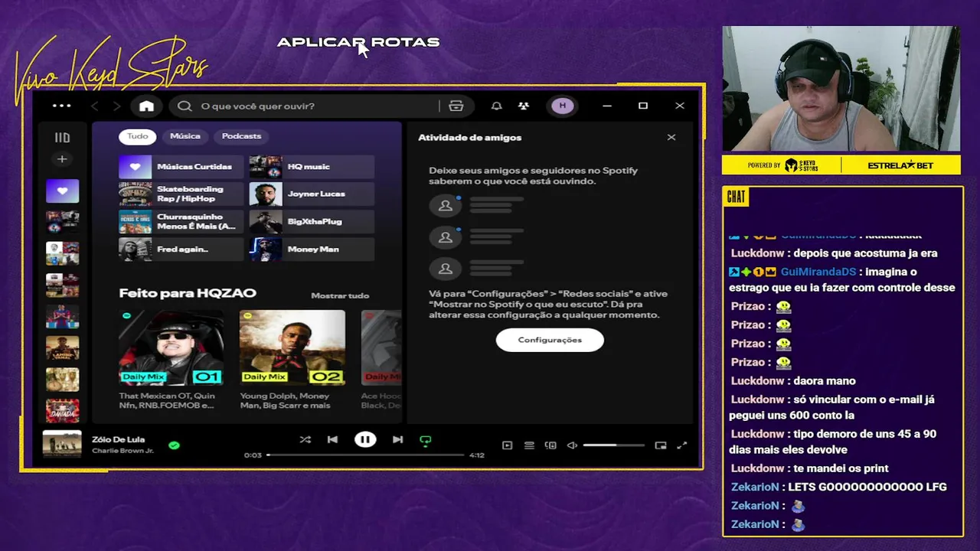Open Liked Songs heart in sidebar

62,191
